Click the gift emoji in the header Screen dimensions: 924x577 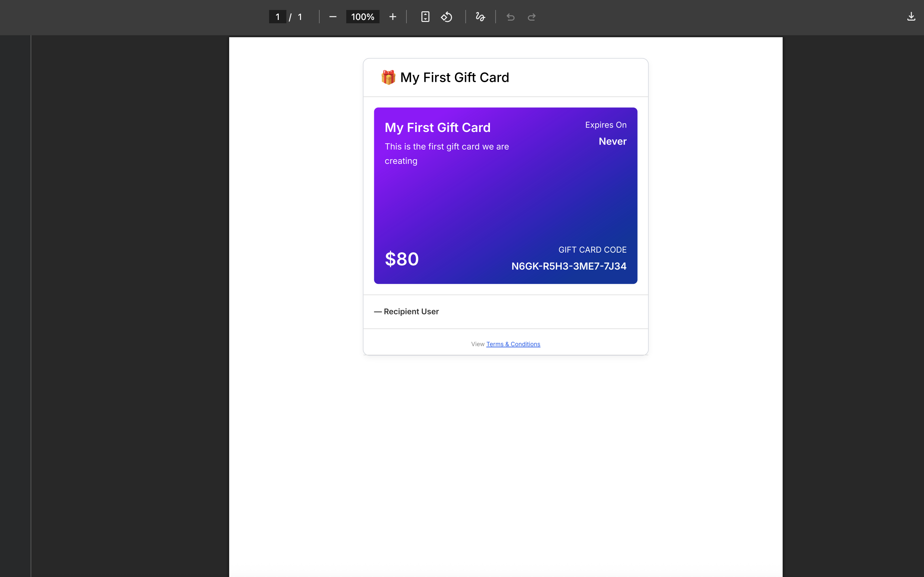(388, 77)
